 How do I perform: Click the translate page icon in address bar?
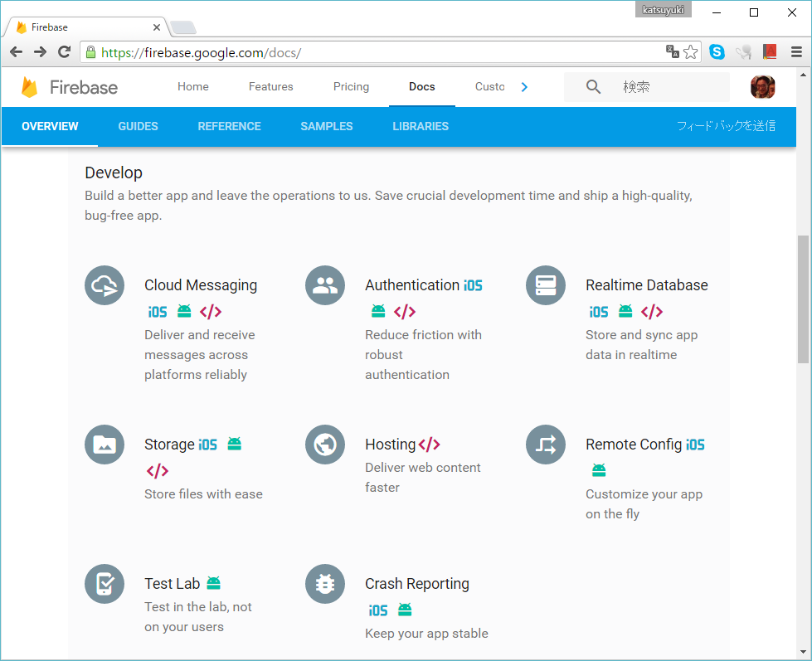pyautogui.click(x=672, y=51)
